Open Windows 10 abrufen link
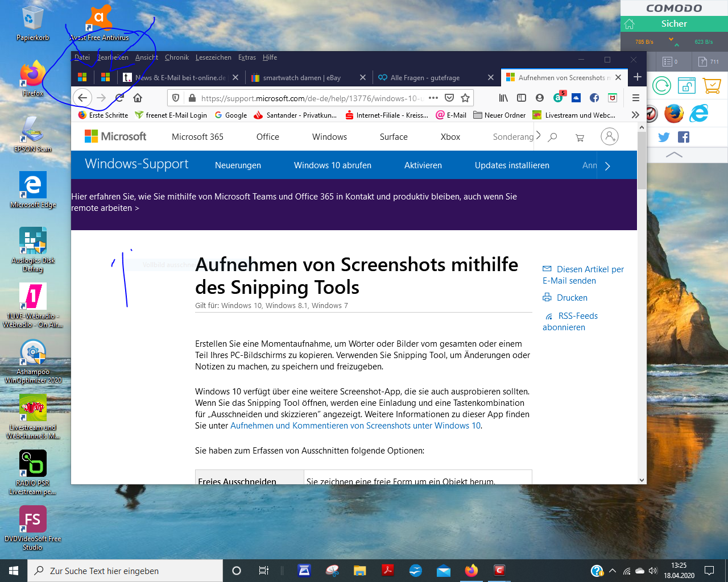Viewport: 728px width, 582px height. (333, 165)
